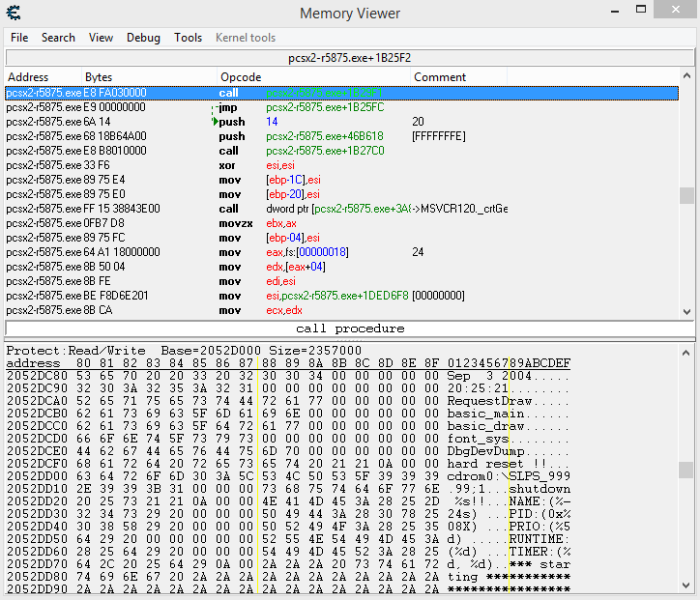The width and height of the screenshot is (700, 600).
Task: Open the Search menu
Action: (x=58, y=38)
